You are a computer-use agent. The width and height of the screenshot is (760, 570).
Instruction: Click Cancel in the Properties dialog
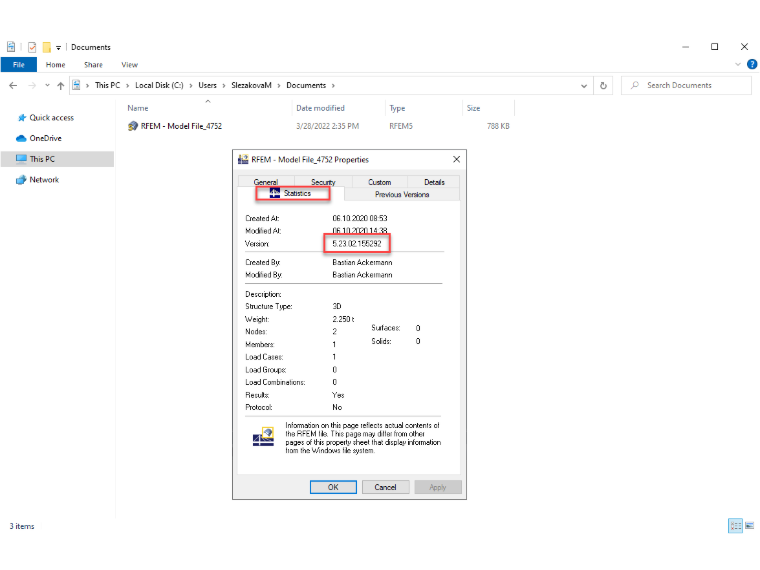(x=385, y=487)
